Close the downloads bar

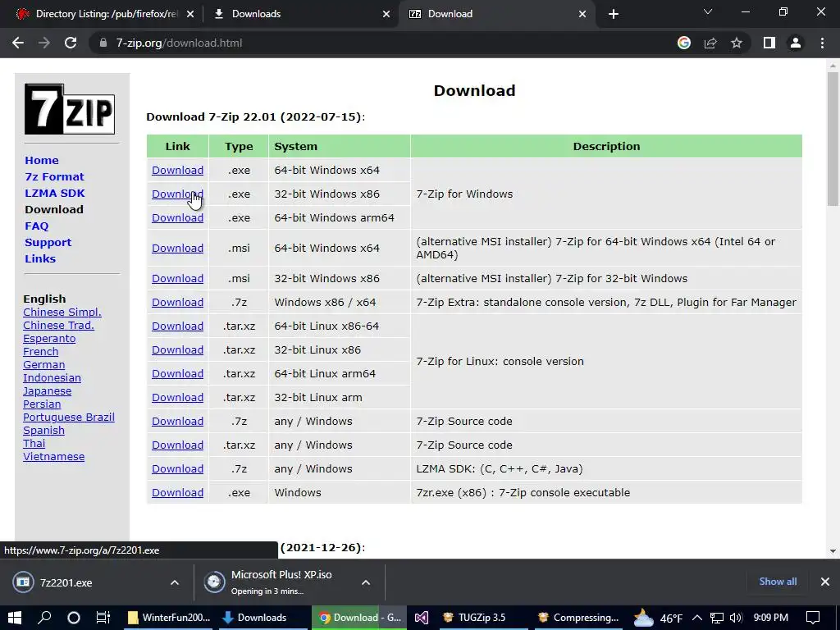tap(825, 582)
